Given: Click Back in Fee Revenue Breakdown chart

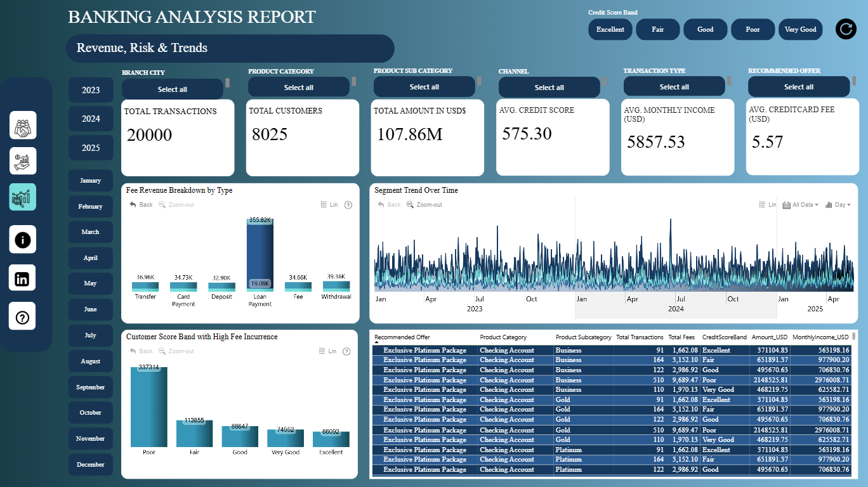Looking at the screenshot, I should point(141,205).
